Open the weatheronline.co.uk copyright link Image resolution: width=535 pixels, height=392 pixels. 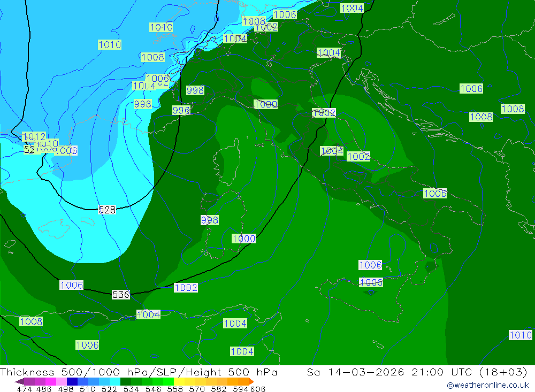coord(487,385)
